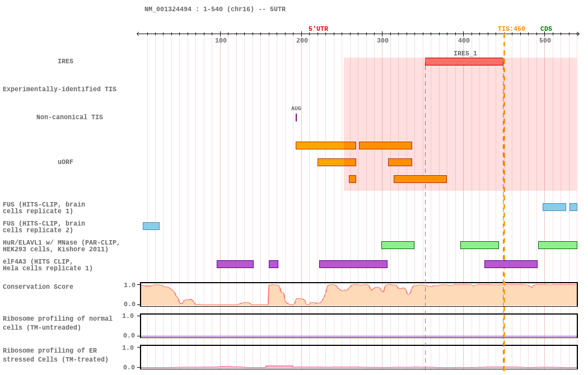Click the FUS brain cells replicate 2 label
This screenshot has width=588, height=375.
click(44, 227)
